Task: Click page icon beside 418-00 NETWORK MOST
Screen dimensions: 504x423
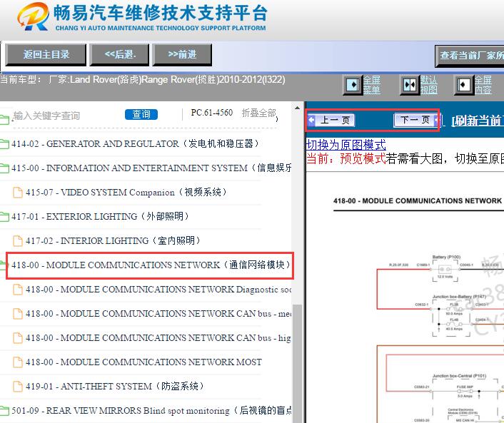Action: coord(18,362)
